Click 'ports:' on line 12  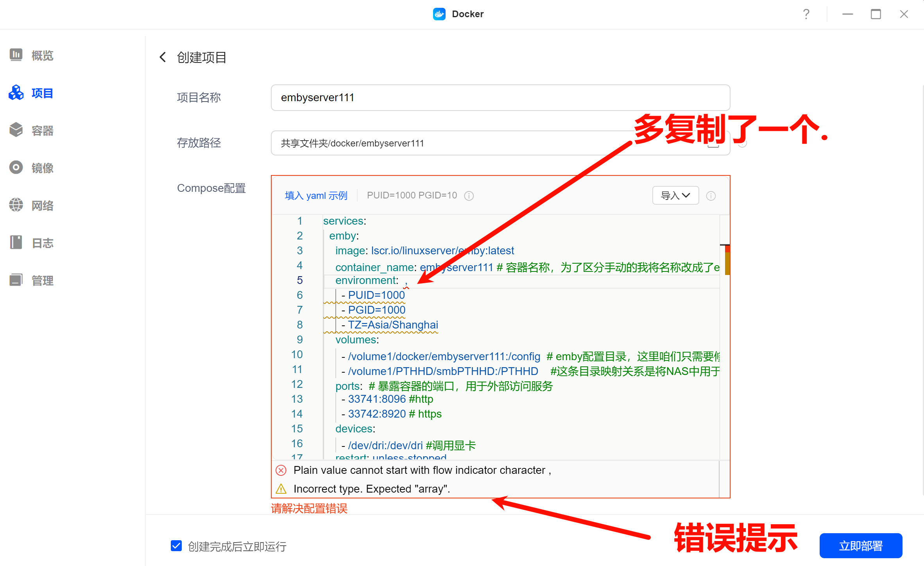click(349, 386)
